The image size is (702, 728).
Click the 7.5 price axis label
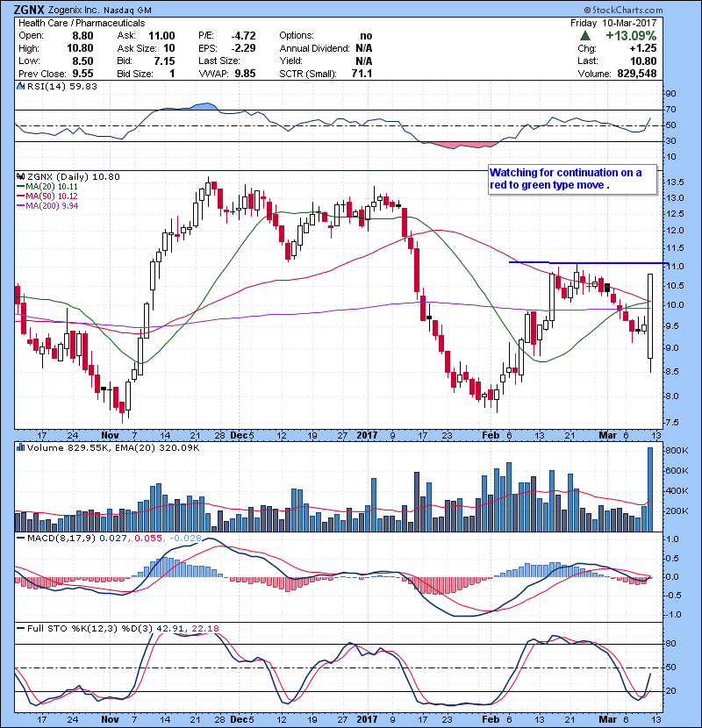tap(672, 423)
